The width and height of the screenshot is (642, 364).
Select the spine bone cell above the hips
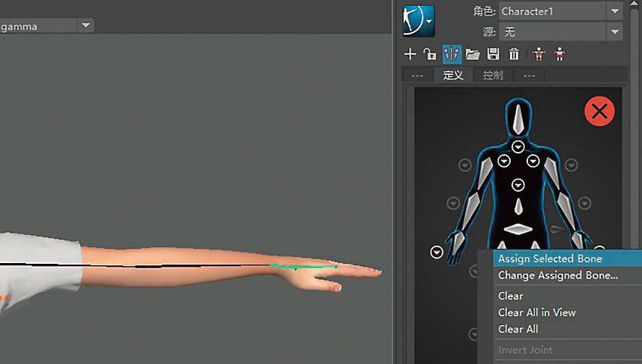(x=518, y=207)
